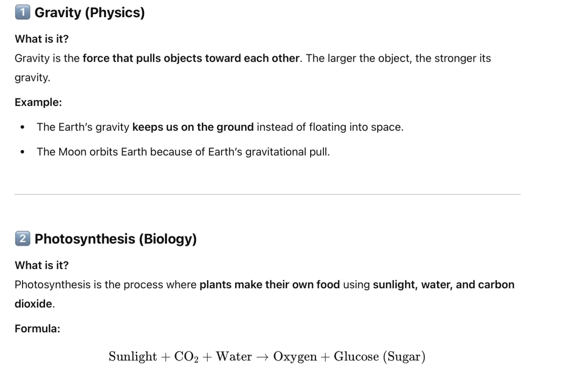The height and width of the screenshot is (375, 588).
Task: Click CO₂ in the photosynthesis formula
Action: click(188, 357)
